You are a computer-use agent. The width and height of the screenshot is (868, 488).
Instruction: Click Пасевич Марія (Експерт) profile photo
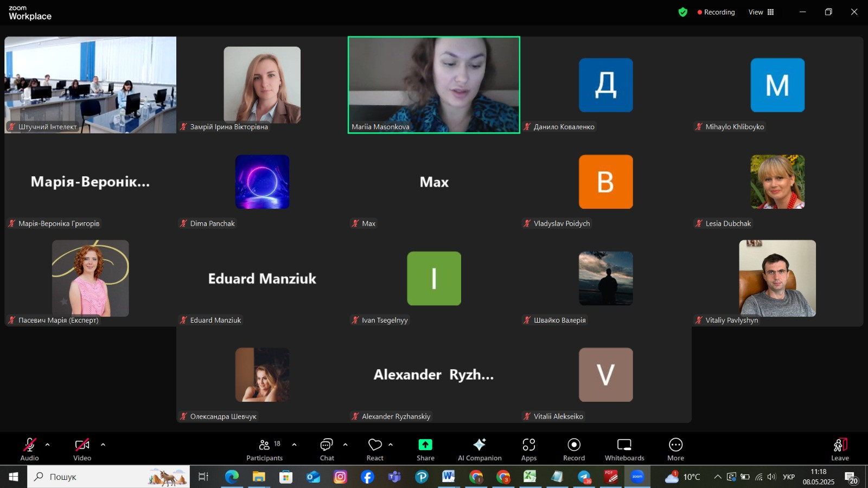pos(91,278)
